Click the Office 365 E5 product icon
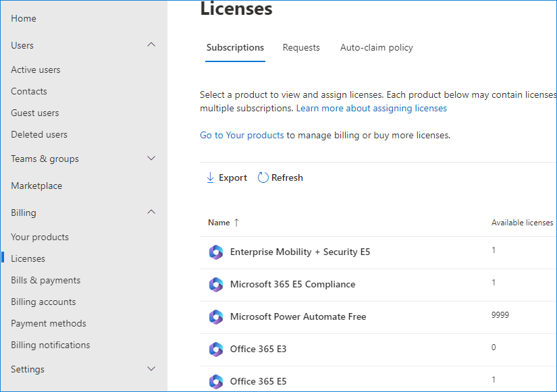The image size is (557, 392). [215, 382]
